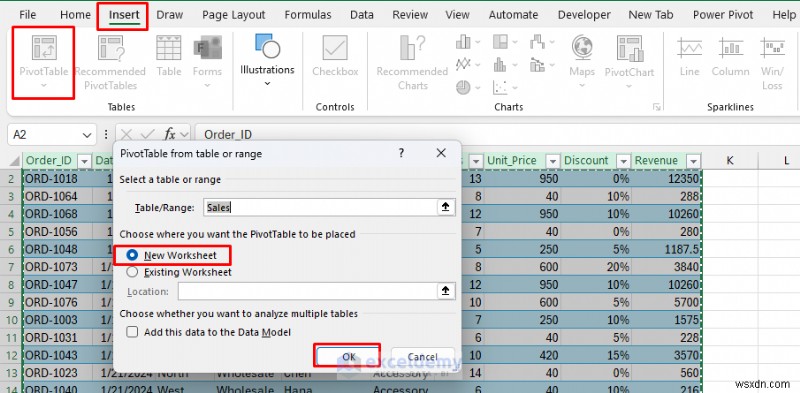Image resolution: width=800 pixels, height=393 pixels.
Task: Click the Table icon on the ribbon
Action: coord(169,48)
